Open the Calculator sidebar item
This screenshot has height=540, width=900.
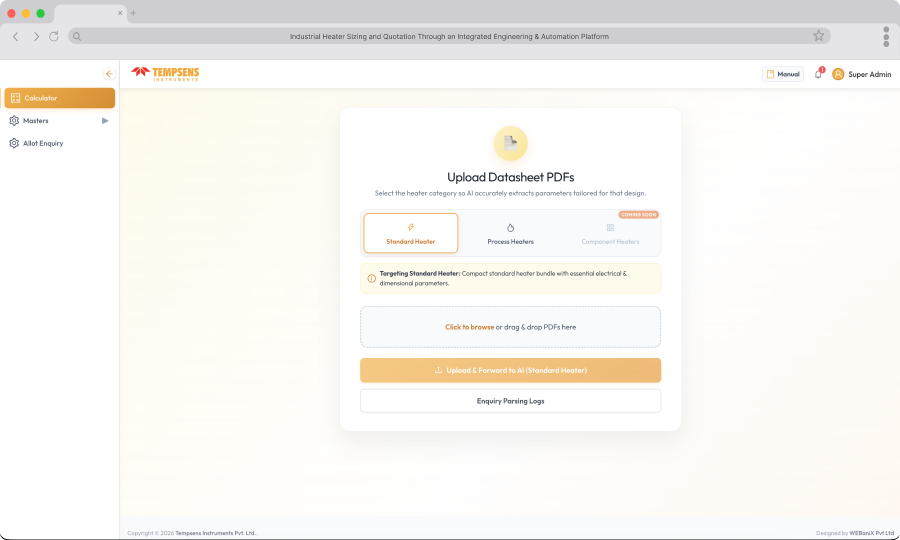[60, 98]
